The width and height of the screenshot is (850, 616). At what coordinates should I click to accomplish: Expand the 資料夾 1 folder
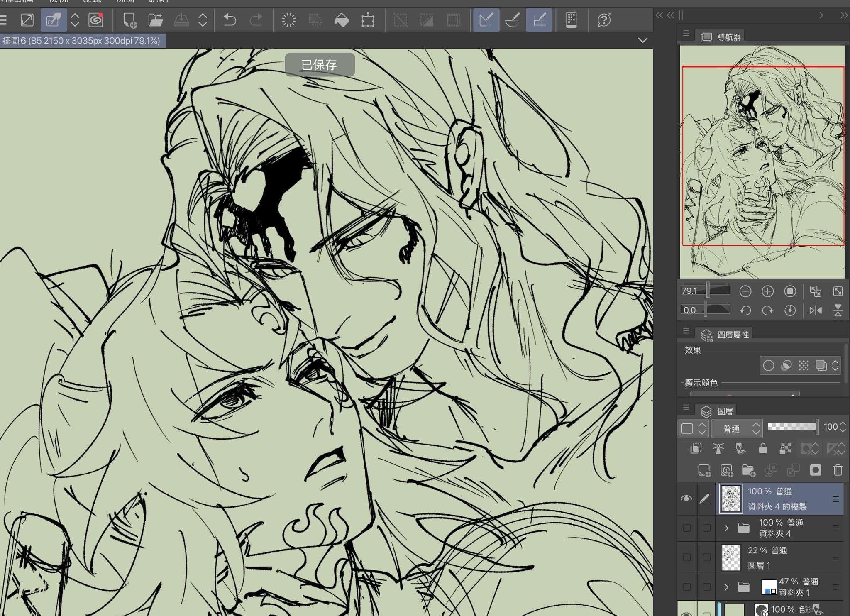726,587
